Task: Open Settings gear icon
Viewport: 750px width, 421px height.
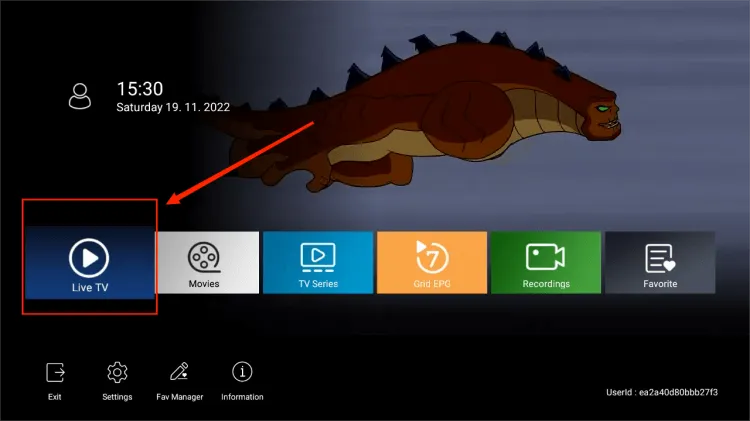Action: [117, 372]
